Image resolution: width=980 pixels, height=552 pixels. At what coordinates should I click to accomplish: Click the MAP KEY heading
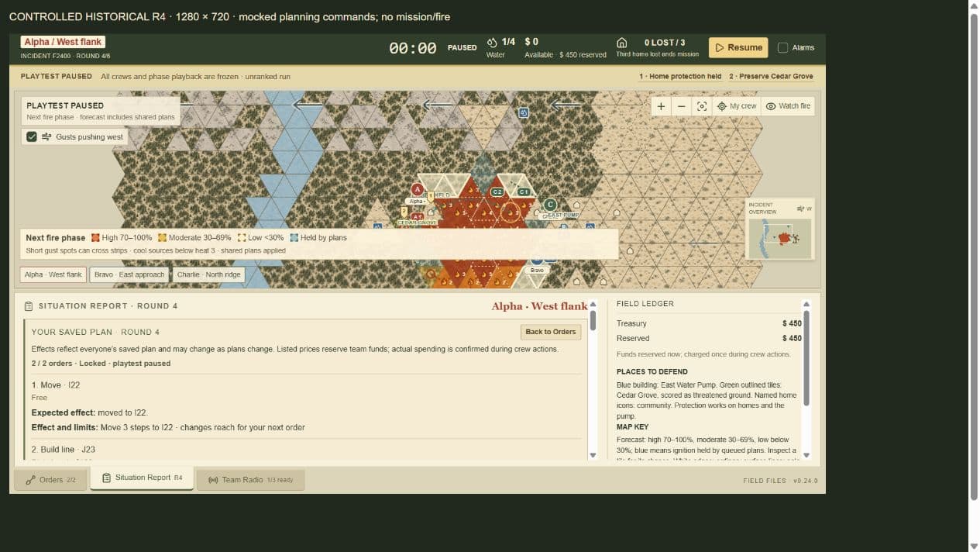coord(633,427)
